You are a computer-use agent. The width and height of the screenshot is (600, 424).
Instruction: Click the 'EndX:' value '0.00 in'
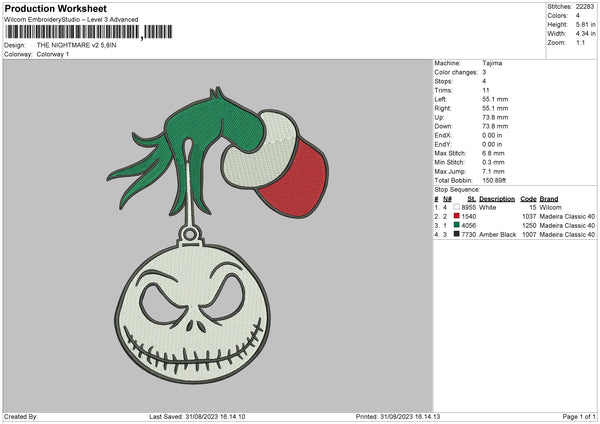pos(492,135)
